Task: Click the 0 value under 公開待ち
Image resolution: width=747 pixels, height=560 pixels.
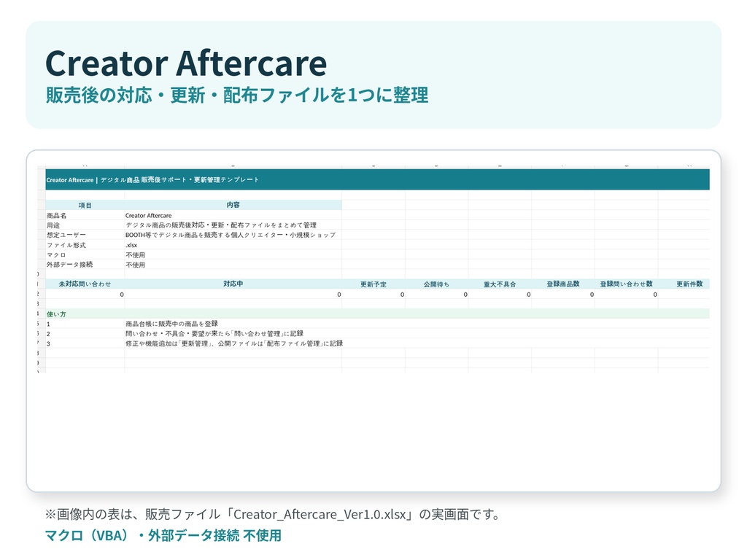Action: coord(436,295)
